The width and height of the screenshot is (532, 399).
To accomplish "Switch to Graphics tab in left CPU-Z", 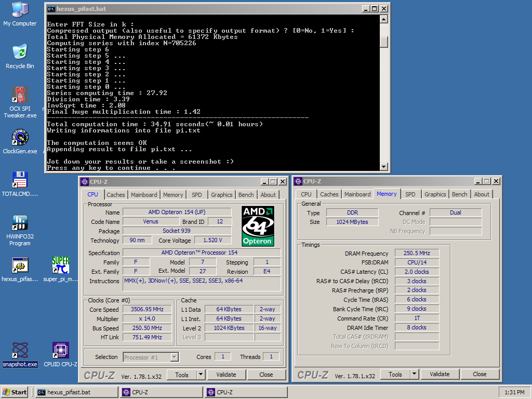I will (222, 195).
